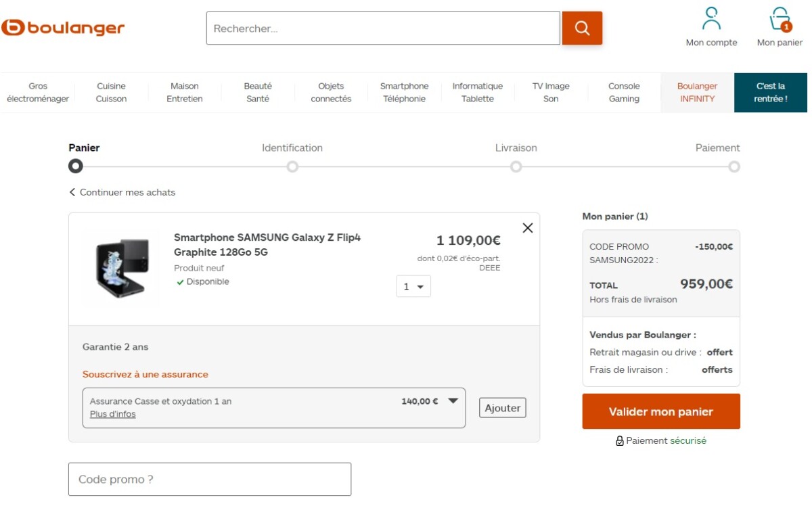Screen dimensions: 812x506
Task: Select the Panier step marker
Action: pyautogui.click(x=76, y=166)
